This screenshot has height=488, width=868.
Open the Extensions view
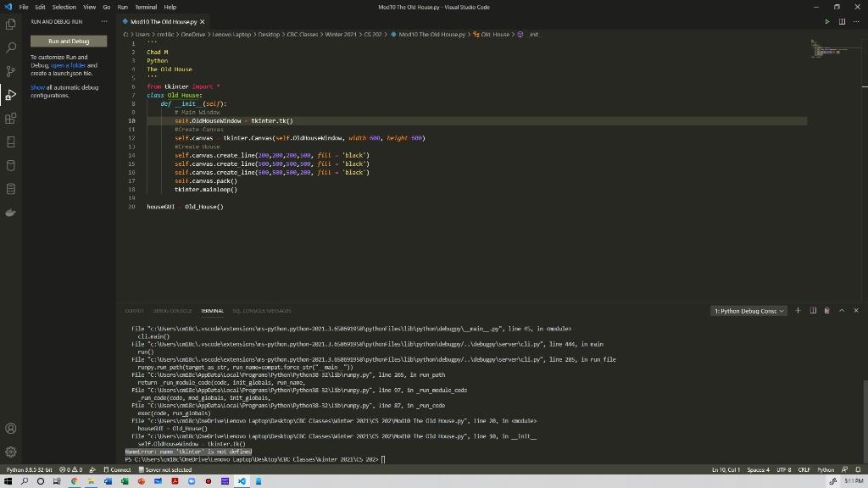(x=10, y=119)
